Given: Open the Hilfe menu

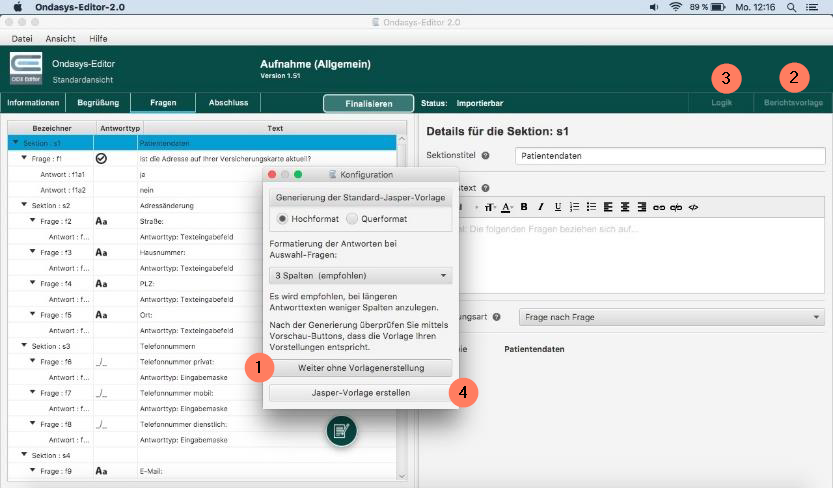Looking at the screenshot, I should tap(98, 39).
